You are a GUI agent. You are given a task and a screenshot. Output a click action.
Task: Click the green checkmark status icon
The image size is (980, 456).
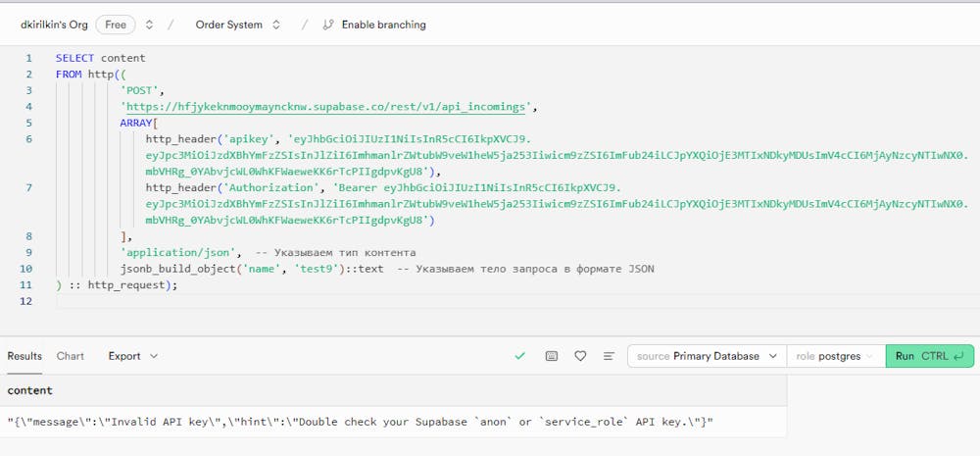pyautogui.click(x=520, y=356)
